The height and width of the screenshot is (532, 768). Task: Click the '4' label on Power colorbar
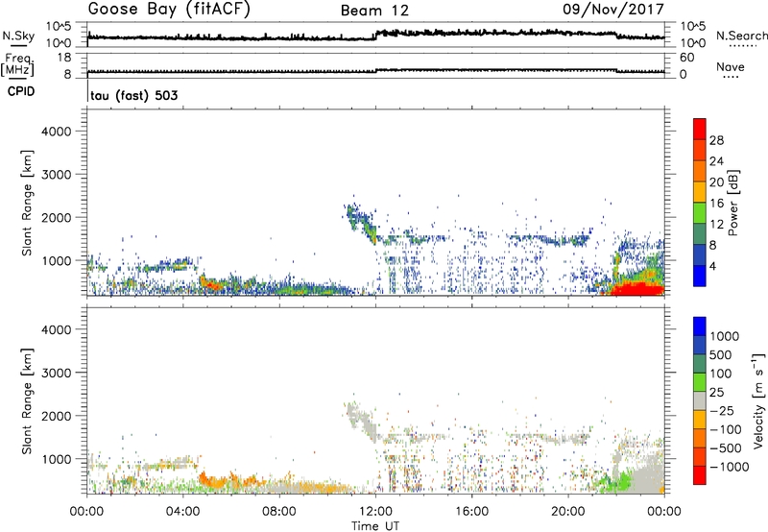713,266
